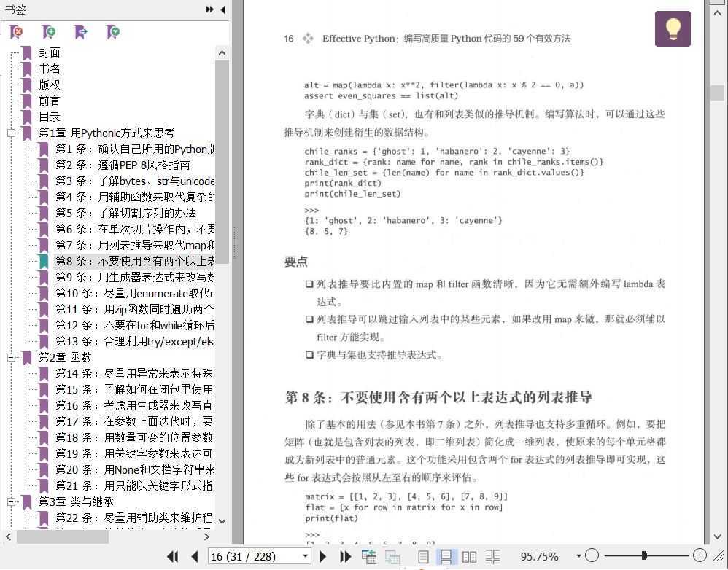Click the document scroll down arrow
728x570 pixels.
717,537
